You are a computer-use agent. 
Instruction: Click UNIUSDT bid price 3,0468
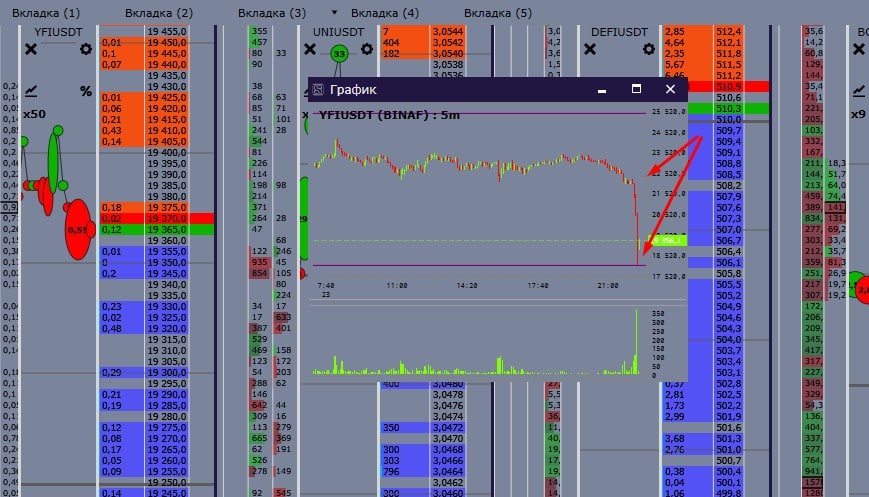point(448,449)
